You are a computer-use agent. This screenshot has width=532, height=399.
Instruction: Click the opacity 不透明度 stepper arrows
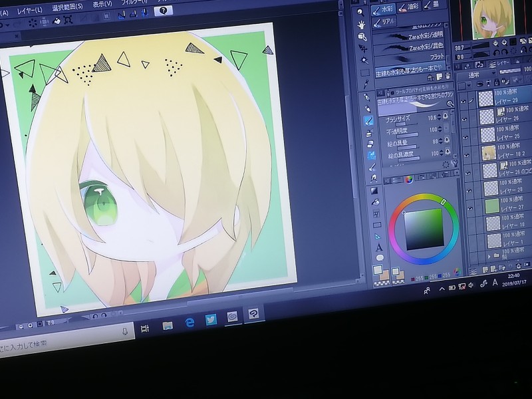point(440,129)
